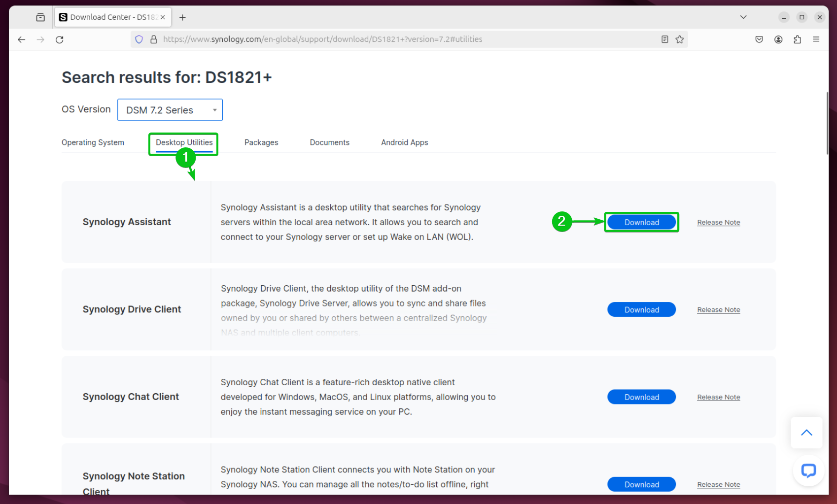Viewport: 837px width, 504px height.
Task: Open the chat support bubble icon
Action: [x=808, y=470]
